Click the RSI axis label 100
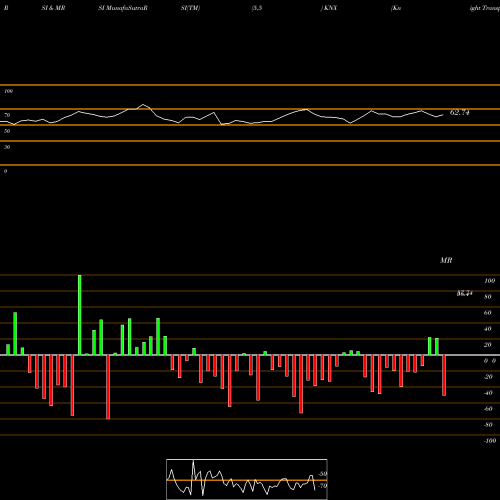Screen dimensions: 500x500 [8, 91]
